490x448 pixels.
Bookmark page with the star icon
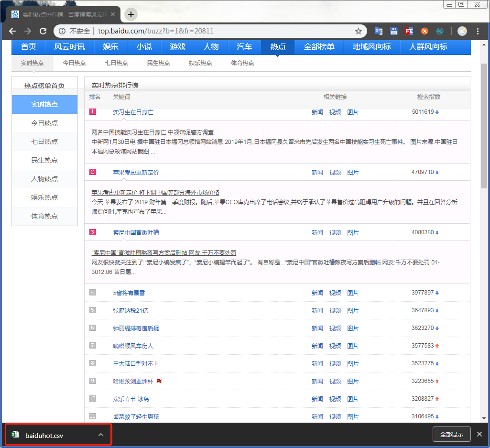[x=359, y=31]
